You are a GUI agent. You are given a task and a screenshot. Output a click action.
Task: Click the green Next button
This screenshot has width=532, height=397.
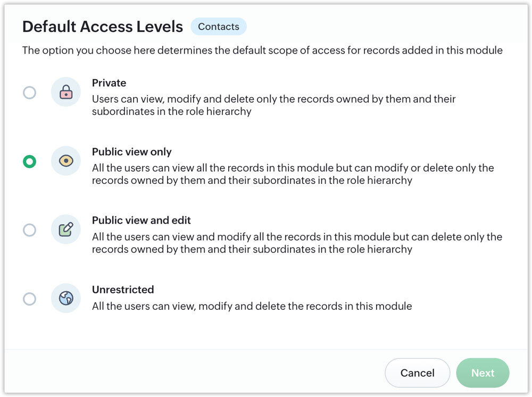click(x=483, y=373)
